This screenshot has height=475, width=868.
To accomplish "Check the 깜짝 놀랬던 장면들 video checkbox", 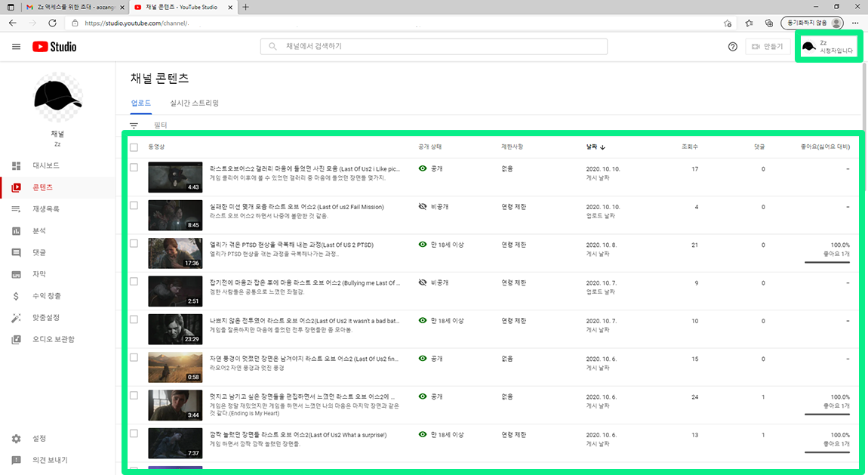I will [134, 433].
